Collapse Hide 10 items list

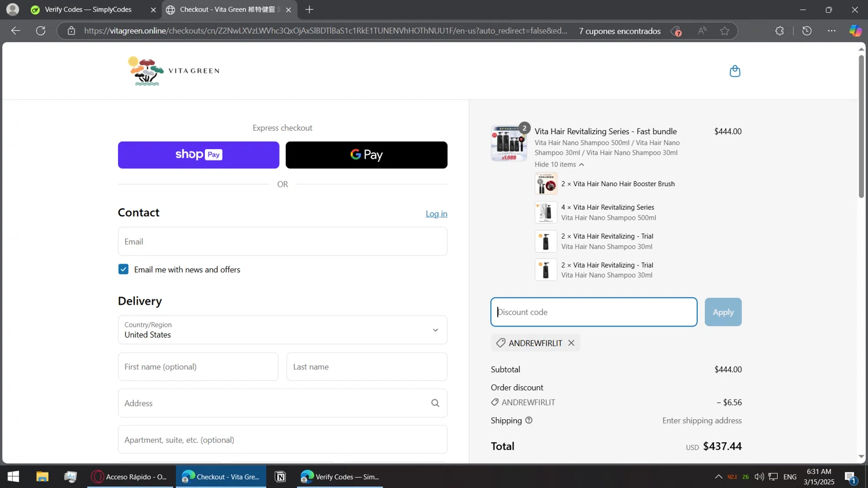click(560, 164)
